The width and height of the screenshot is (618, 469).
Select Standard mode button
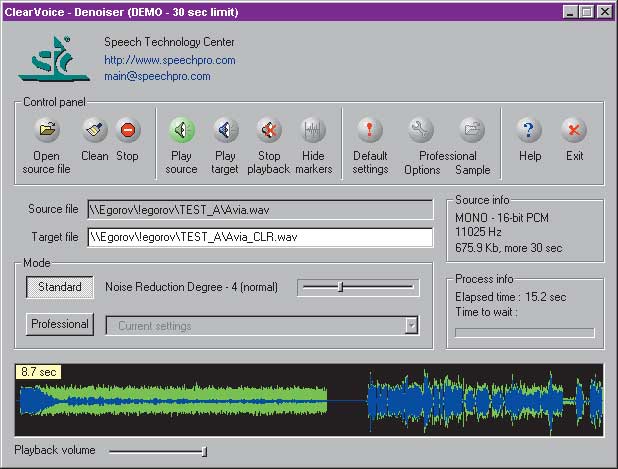click(x=60, y=287)
